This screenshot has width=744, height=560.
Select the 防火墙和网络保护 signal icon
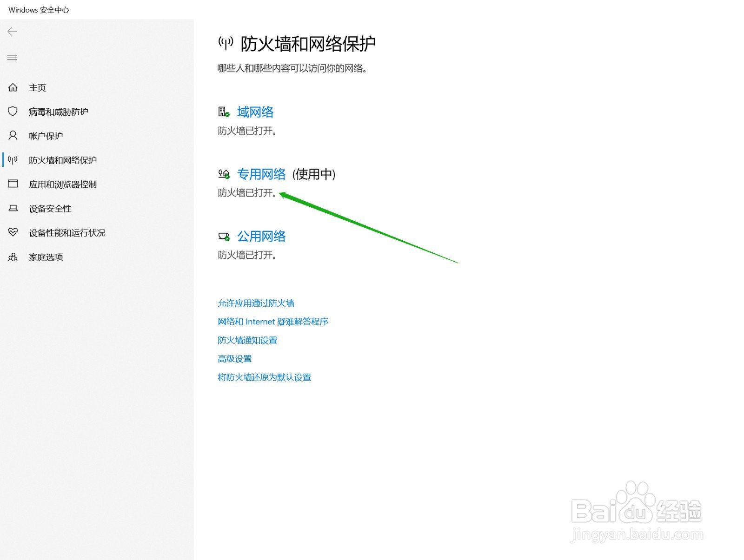click(x=13, y=159)
